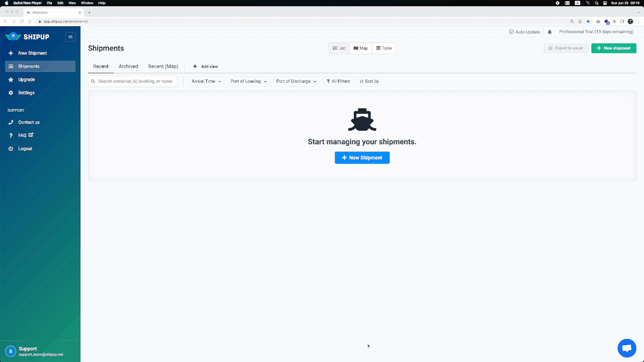Switch to the Archived tab
Viewport: 644px width, 362px height.
coord(128,66)
